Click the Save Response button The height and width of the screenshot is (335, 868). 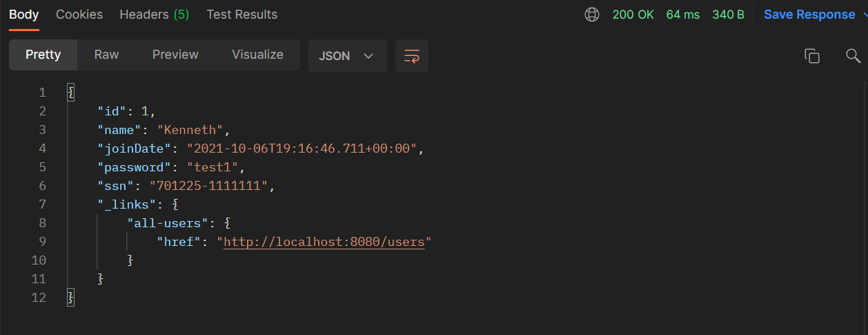[x=809, y=15]
